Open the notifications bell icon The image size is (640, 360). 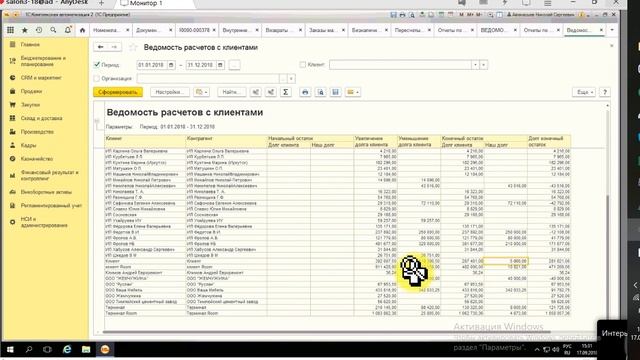(x=68, y=30)
